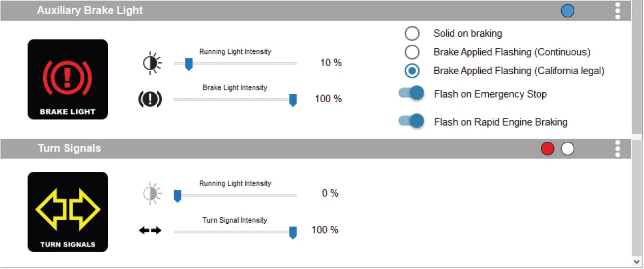This screenshot has height=269, width=644.
Task: Select Brake Applied Flashing (Continuous) option
Action: pyautogui.click(x=412, y=52)
